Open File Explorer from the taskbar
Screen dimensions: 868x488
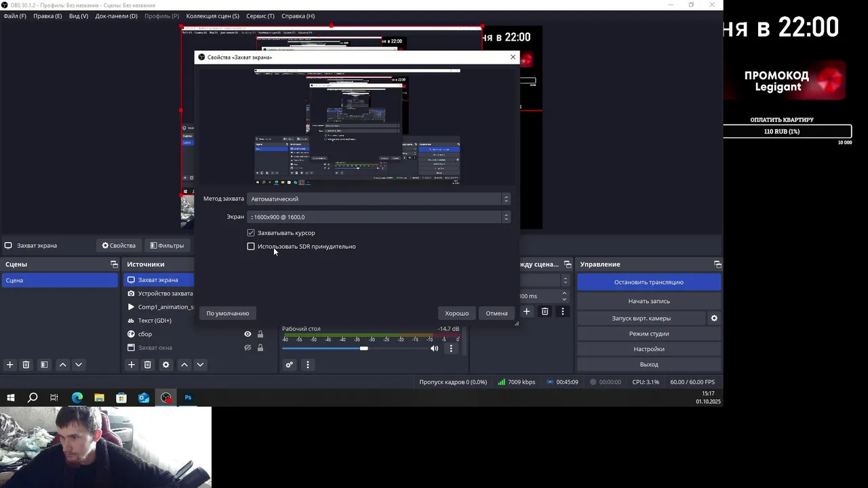click(99, 398)
